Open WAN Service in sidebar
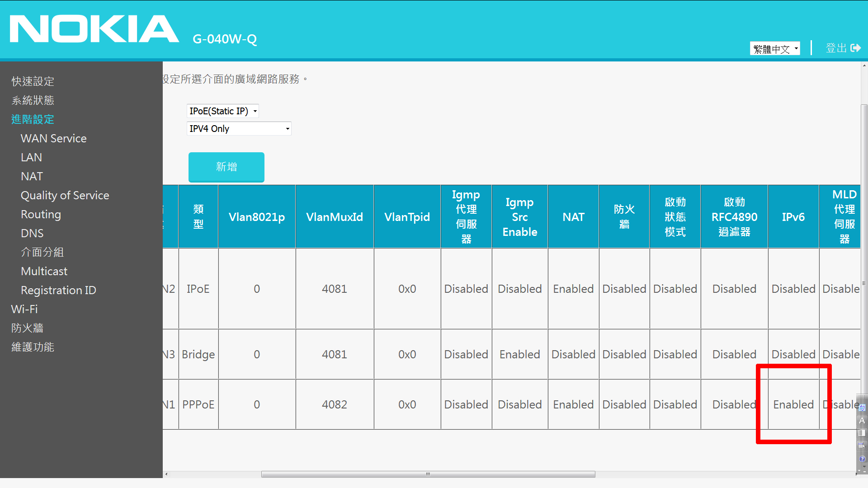Viewport: 868px width, 488px height. (53, 138)
